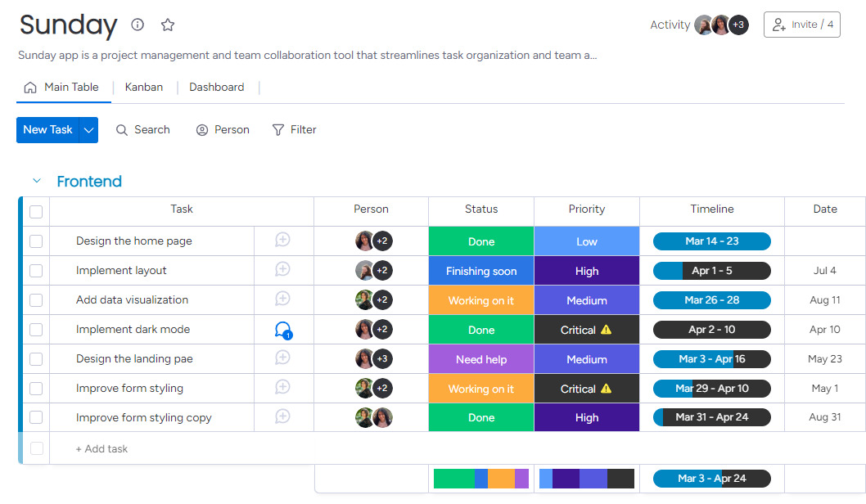Select the checkbox beside Improve form styling
866x504 pixels.
(35, 388)
